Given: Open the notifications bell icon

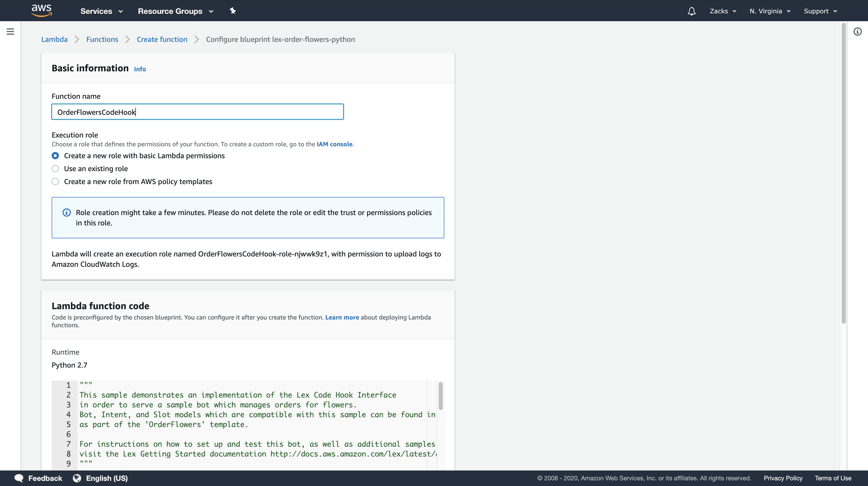Looking at the screenshot, I should pyautogui.click(x=692, y=11).
